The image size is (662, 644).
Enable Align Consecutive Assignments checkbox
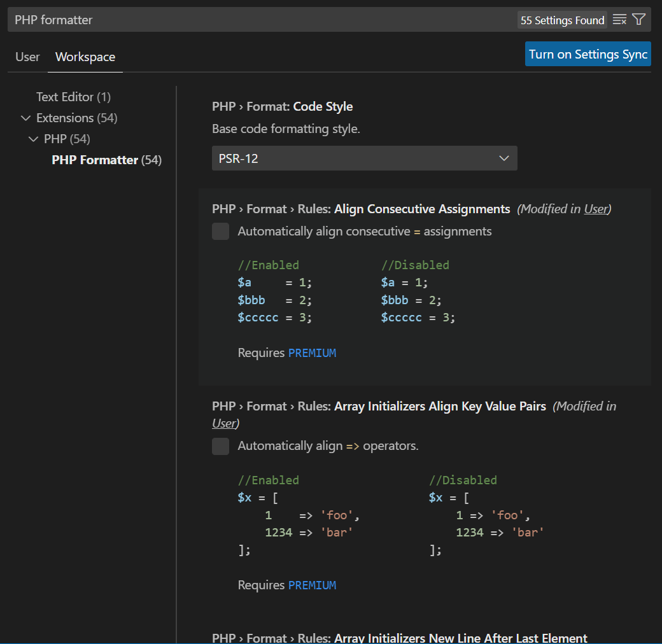pyautogui.click(x=220, y=232)
